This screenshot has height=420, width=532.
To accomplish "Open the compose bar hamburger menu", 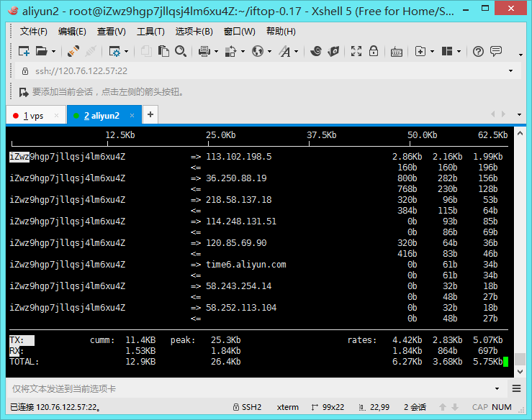I will click(516, 388).
